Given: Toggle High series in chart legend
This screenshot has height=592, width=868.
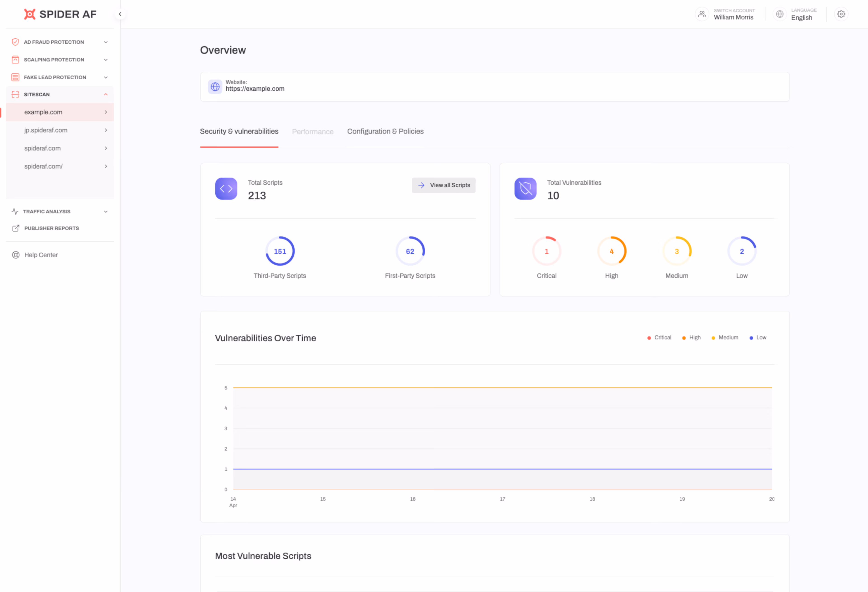Looking at the screenshot, I should (691, 337).
